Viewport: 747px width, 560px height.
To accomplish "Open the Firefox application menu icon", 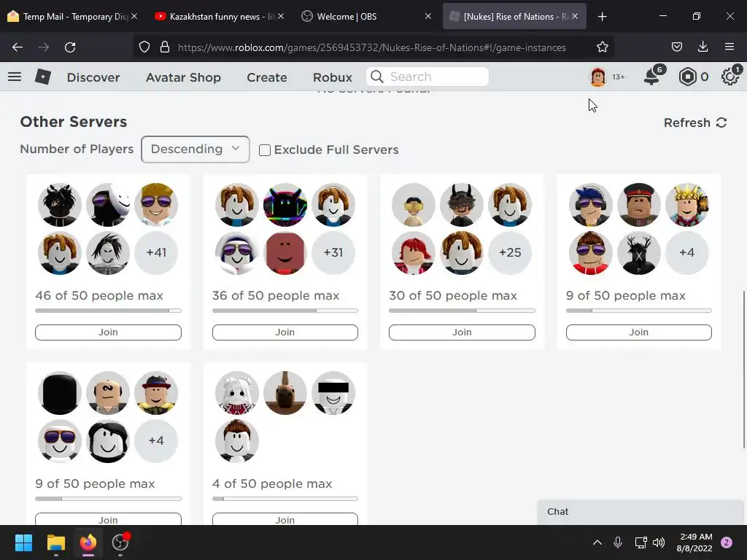I will (729, 47).
